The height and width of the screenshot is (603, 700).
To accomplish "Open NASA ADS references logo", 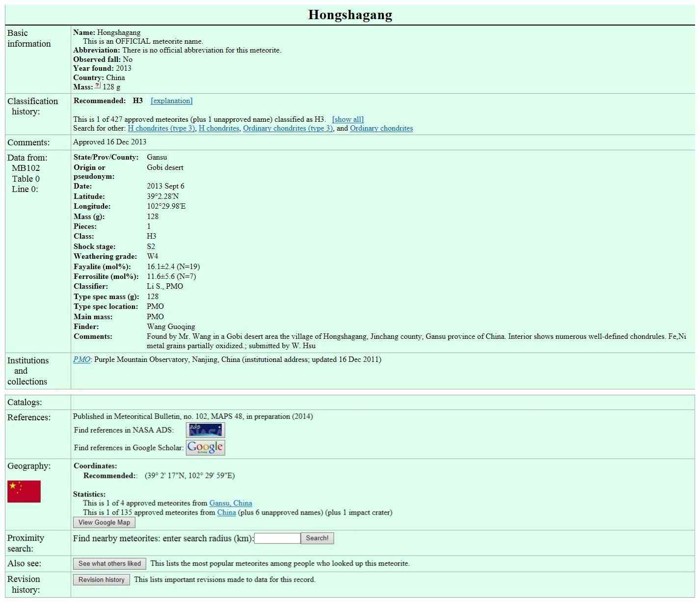I will tap(205, 430).
